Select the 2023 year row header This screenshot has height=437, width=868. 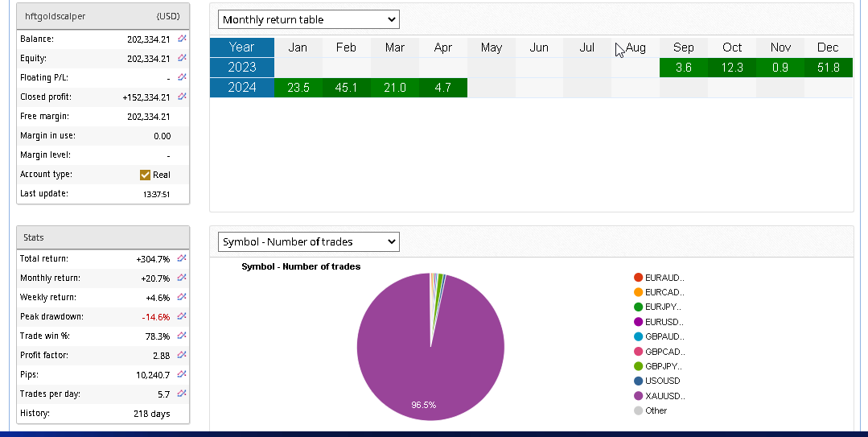coord(241,68)
